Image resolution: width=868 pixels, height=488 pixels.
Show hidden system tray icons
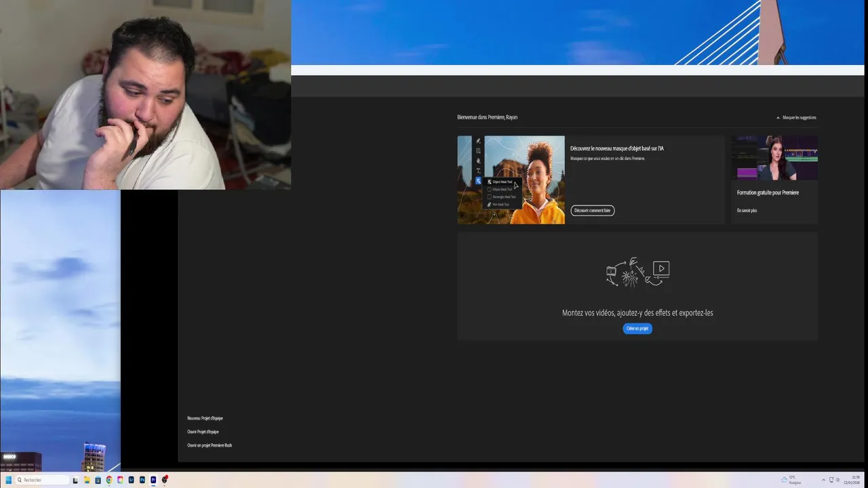click(x=823, y=480)
